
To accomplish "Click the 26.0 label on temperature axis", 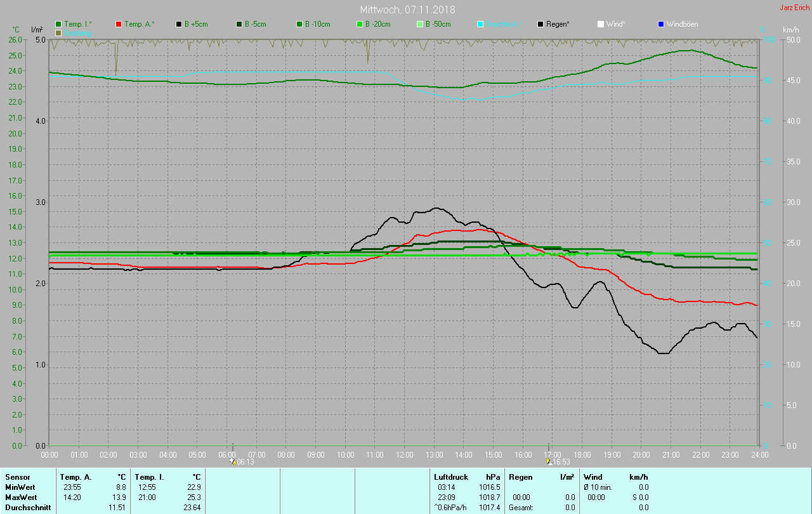I will [x=15, y=39].
